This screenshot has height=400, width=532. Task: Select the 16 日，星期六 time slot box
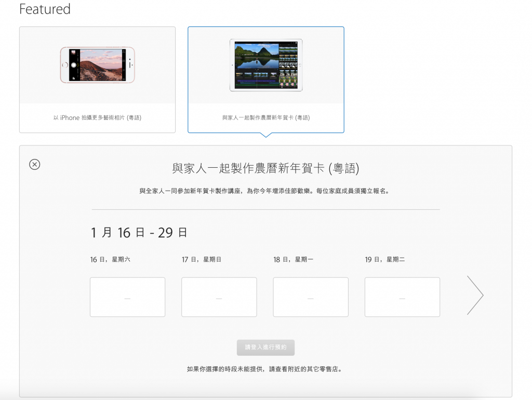click(127, 297)
